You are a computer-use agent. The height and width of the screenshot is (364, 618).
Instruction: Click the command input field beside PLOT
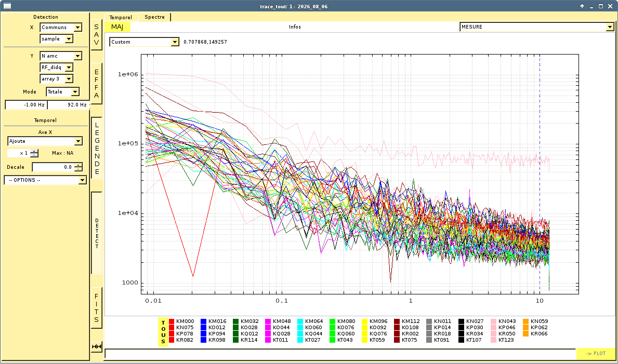click(x=340, y=354)
